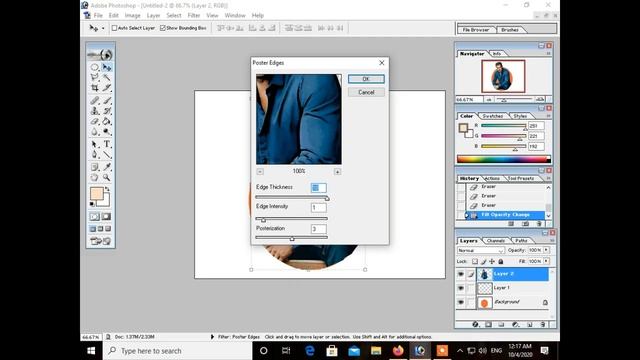The image size is (640, 360).
Task: Select the Elliptical Marquee tool
Action: tap(95, 67)
